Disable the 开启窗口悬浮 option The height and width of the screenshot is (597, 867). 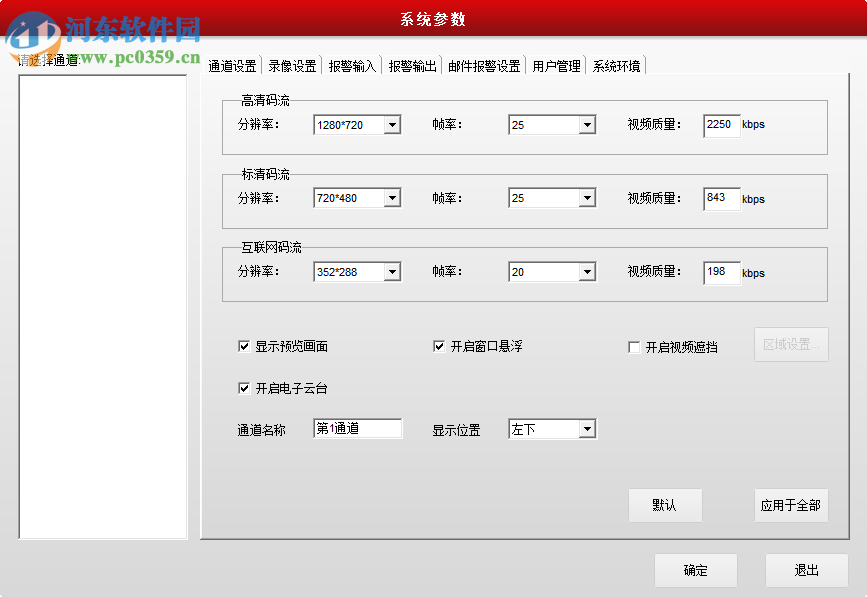(x=438, y=346)
